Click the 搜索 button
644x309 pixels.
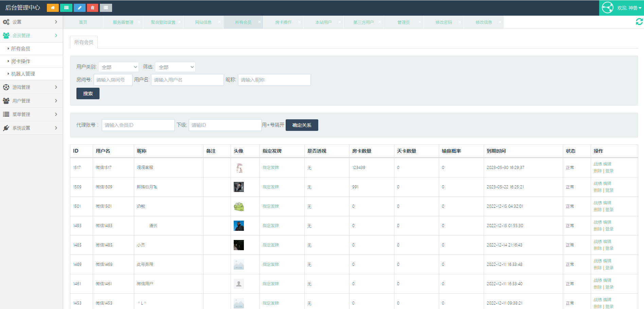88,93
